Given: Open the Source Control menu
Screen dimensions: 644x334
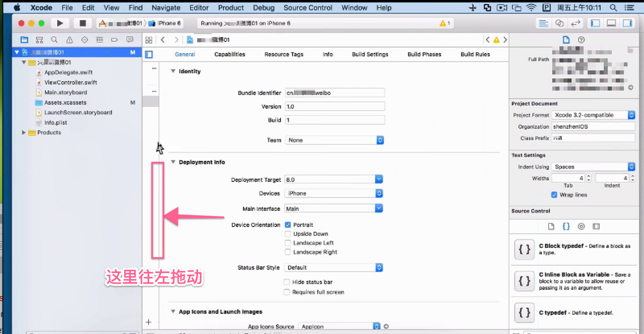Looking at the screenshot, I should pyautogui.click(x=308, y=8).
